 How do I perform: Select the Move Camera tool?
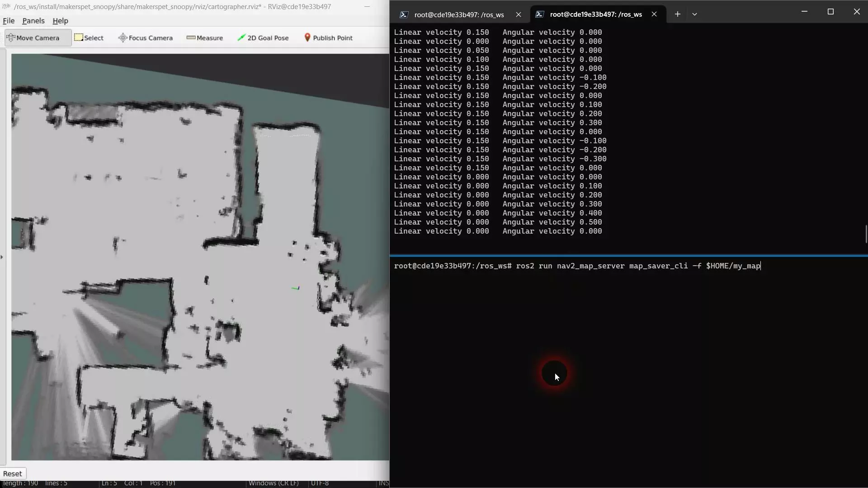point(33,38)
